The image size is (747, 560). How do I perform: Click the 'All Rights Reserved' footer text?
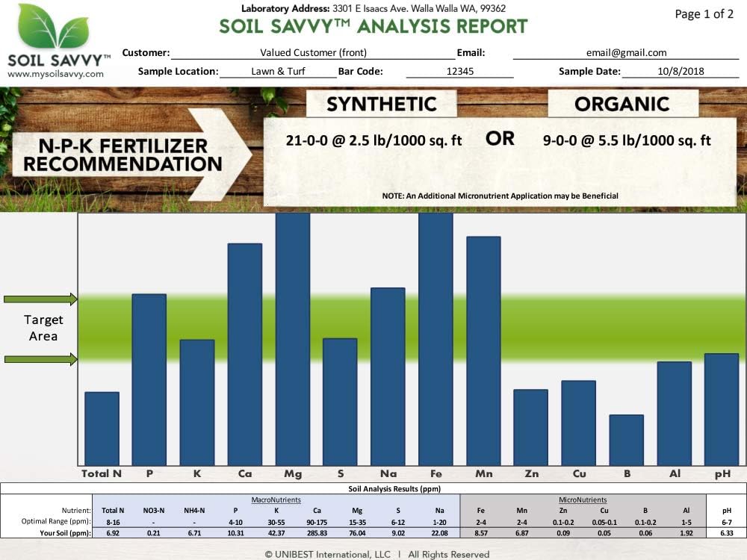448,554
